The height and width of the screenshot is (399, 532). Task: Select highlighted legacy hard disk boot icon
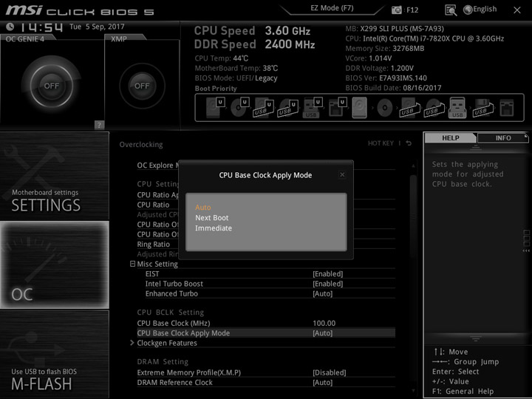tap(360, 108)
